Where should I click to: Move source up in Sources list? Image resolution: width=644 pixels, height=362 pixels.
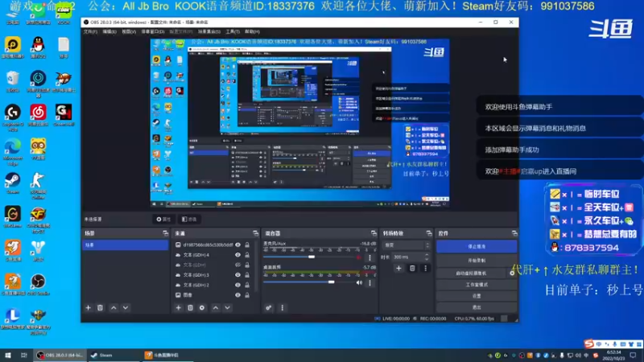(x=216, y=308)
